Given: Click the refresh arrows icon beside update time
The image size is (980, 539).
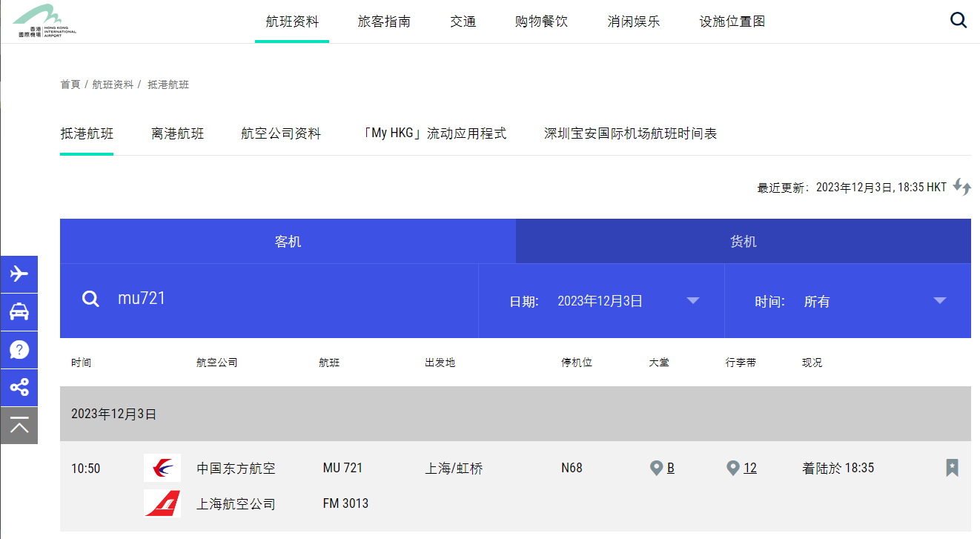Looking at the screenshot, I should pyautogui.click(x=961, y=187).
